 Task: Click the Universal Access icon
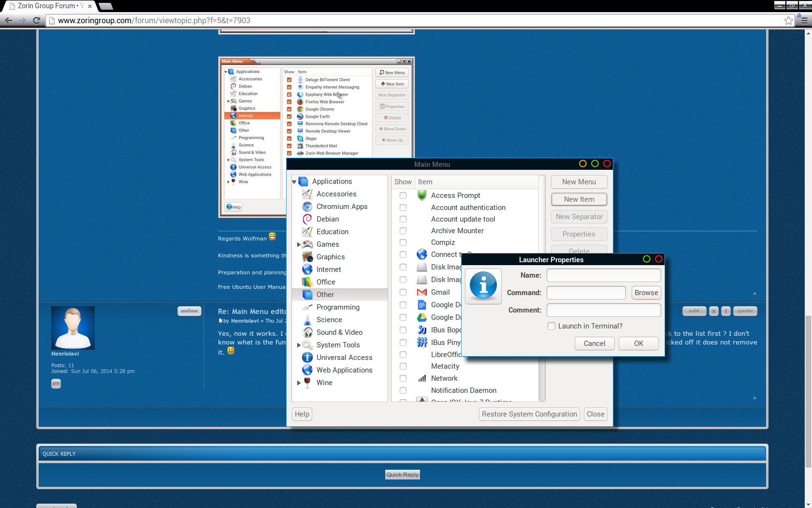(307, 358)
